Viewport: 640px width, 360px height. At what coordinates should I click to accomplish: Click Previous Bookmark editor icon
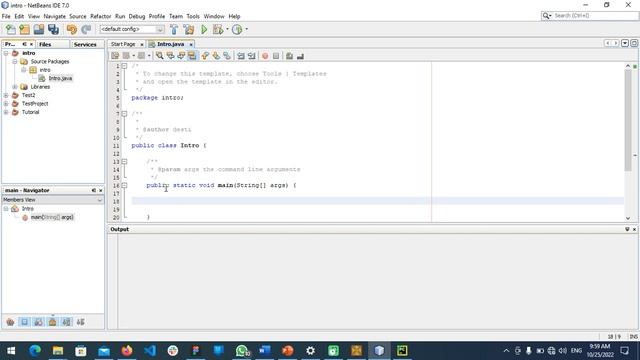205,56
